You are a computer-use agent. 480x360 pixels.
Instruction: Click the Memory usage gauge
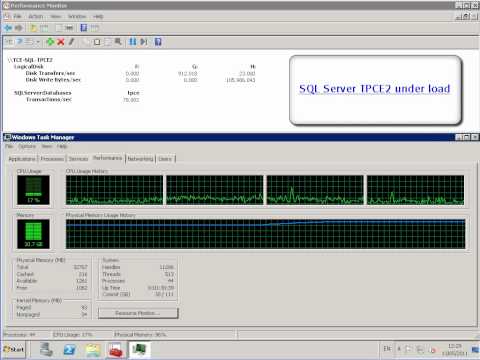click(x=33, y=234)
